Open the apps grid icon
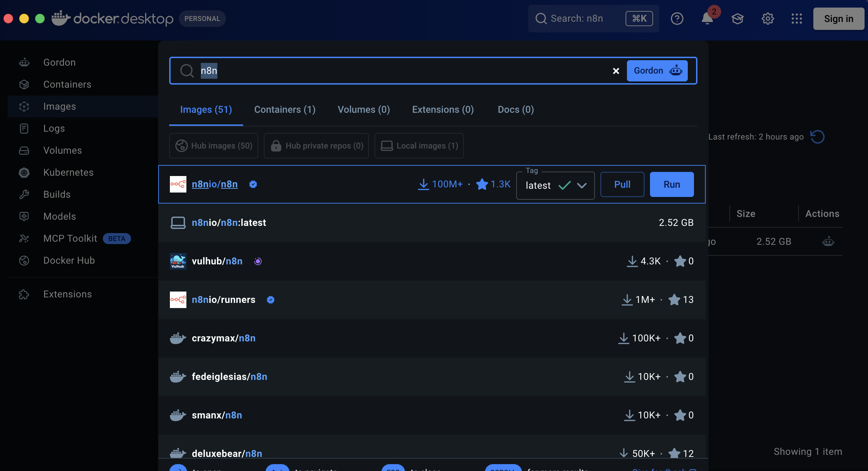The height and width of the screenshot is (471, 868). pos(796,19)
